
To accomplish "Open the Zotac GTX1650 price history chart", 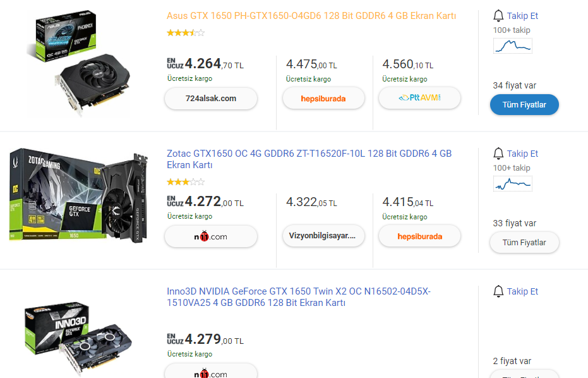I will click(512, 183).
